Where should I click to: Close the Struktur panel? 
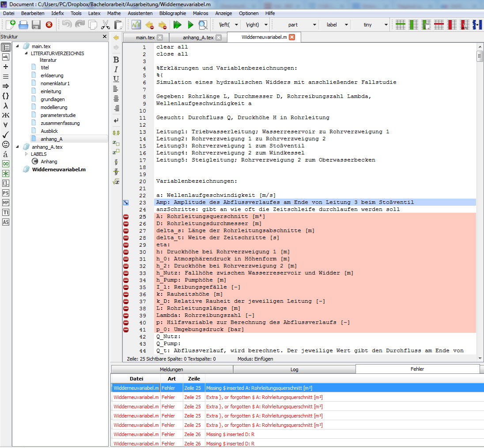pyautogui.click(x=105, y=36)
